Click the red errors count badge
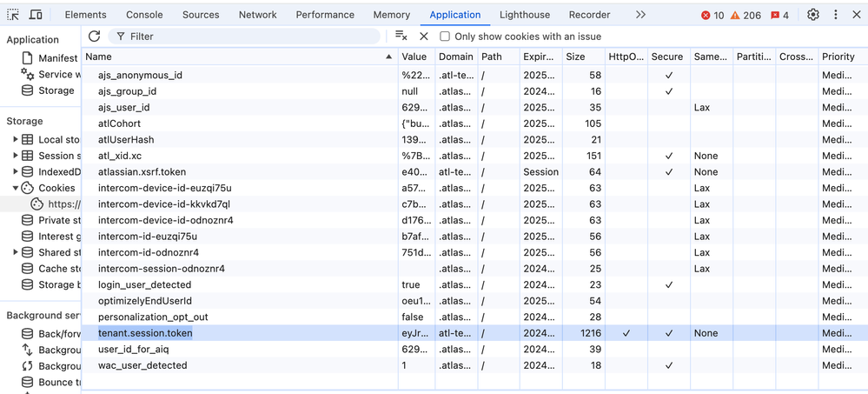Screen dimensions: 868x394 click(712, 16)
